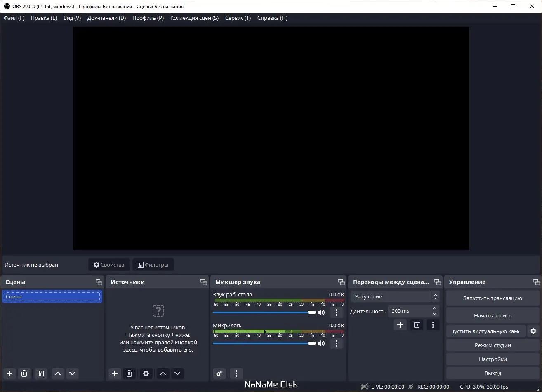The width and height of the screenshot is (542, 392).
Task: Adjust Микр./доп. volume slider
Action: tap(264, 343)
